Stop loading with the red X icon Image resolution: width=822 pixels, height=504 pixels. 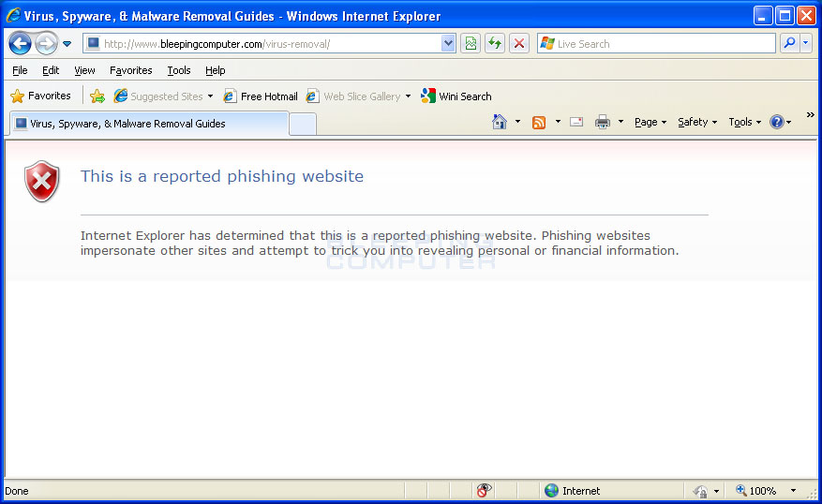tap(519, 43)
